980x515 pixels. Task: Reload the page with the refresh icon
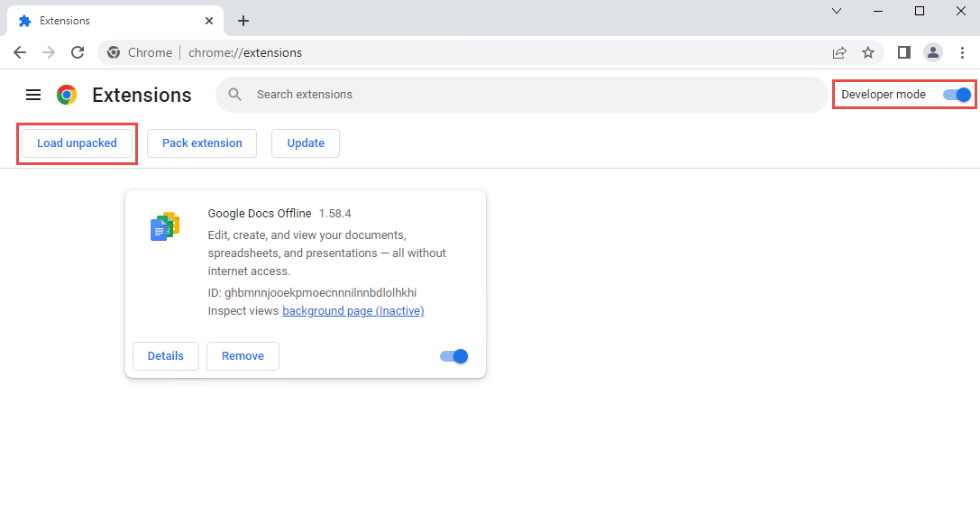tap(78, 52)
